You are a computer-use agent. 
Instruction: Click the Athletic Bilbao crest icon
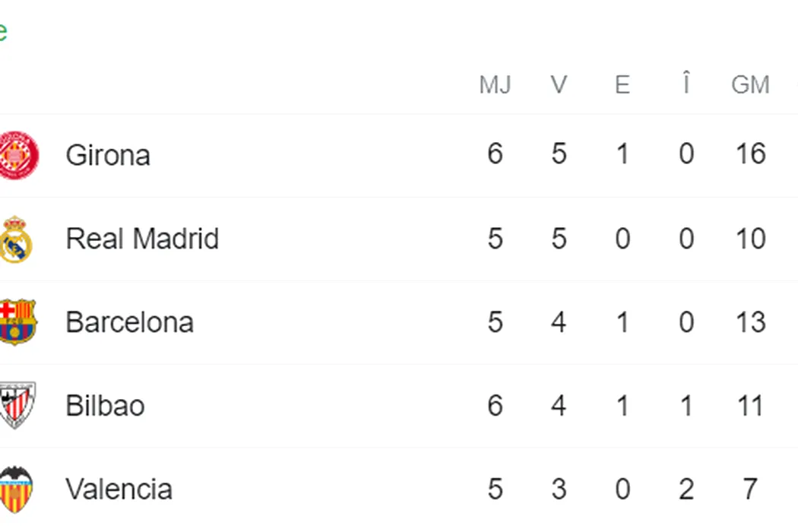point(17,405)
